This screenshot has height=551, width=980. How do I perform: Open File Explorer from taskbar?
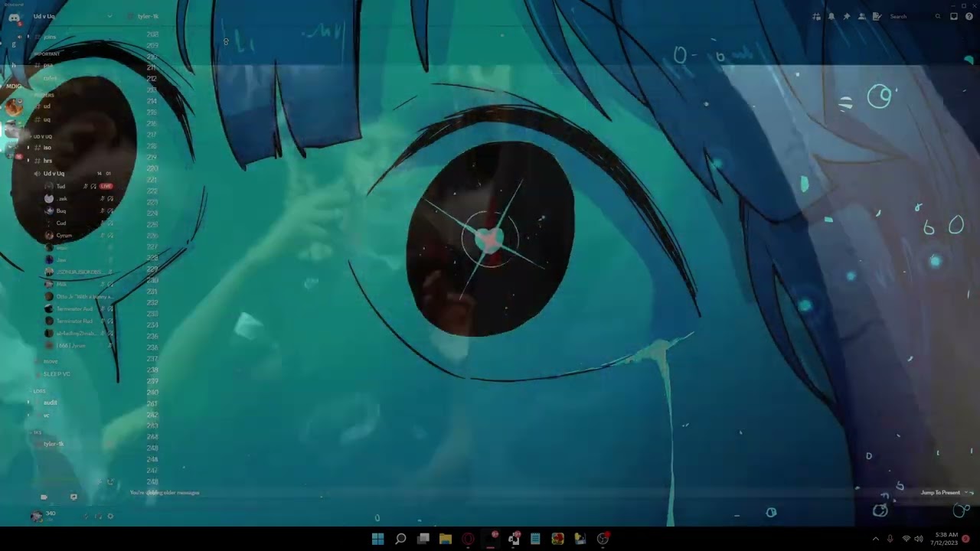pyautogui.click(x=446, y=539)
